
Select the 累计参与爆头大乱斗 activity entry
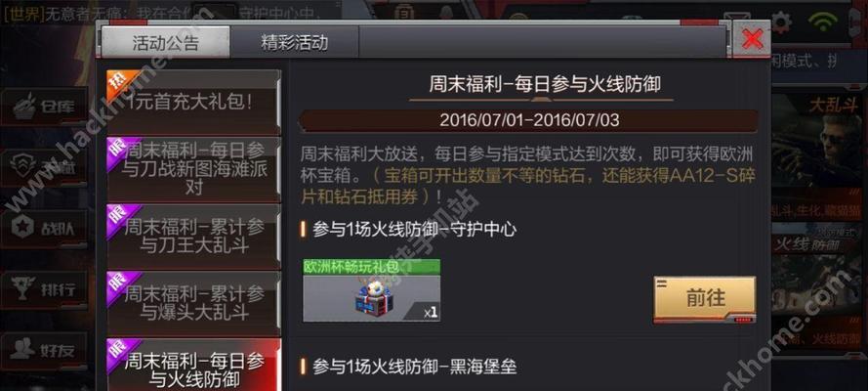pyautogui.click(x=193, y=303)
